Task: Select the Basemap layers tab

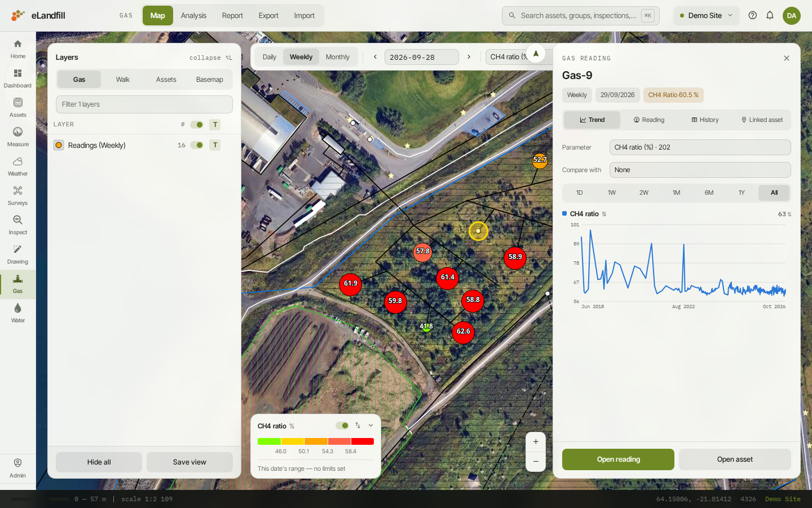Action: tap(210, 80)
